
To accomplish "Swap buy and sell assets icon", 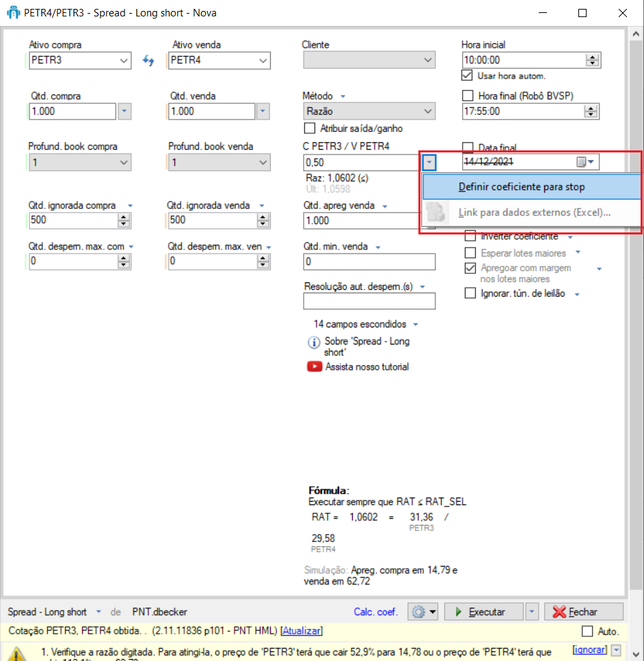I will point(148,61).
